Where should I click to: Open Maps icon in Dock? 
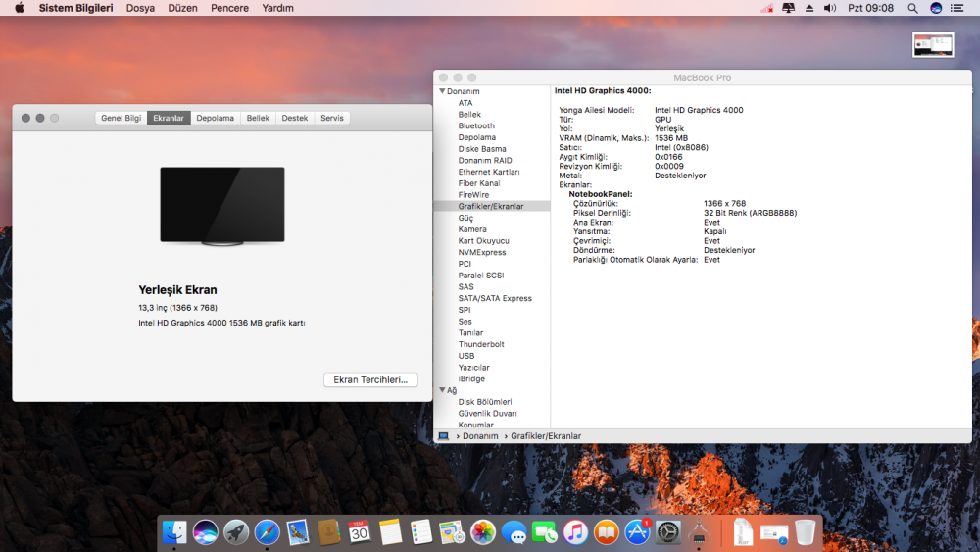tap(452, 532)
